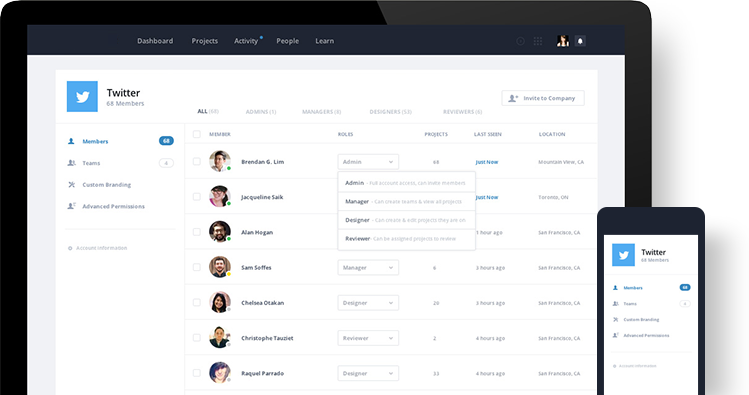Toggle the checkbox for Sam Soffes
This screenshot has width=749, height=395.
[196, 267]
